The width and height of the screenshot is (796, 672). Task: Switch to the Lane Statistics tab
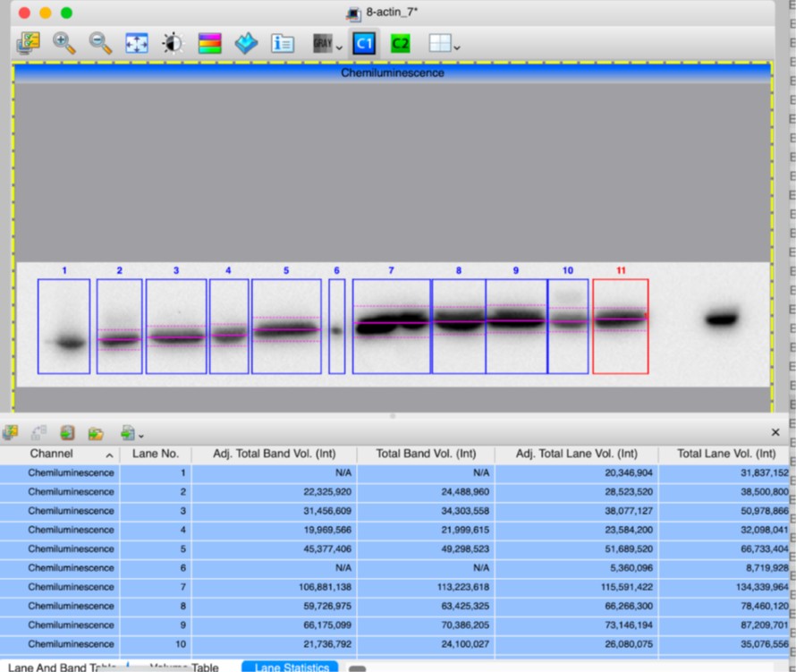(x=290, y=667)
